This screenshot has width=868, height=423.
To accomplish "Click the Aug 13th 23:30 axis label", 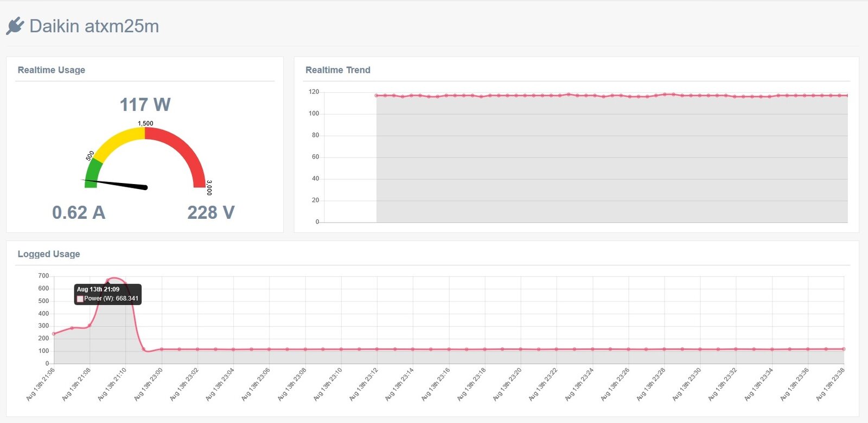I will (x=687, y=384).
